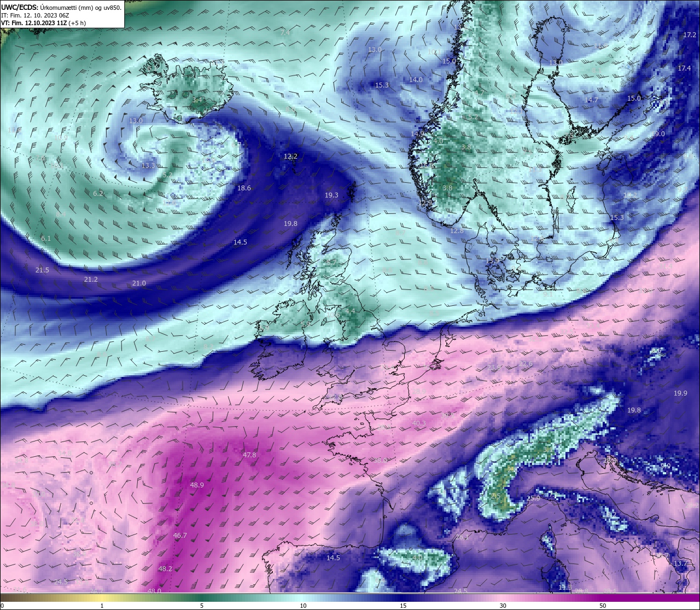Image resolution: width=700 pixels, height=610 pixels.
Task: Click the legend tick label 30
Action: (x=503, y=606)
